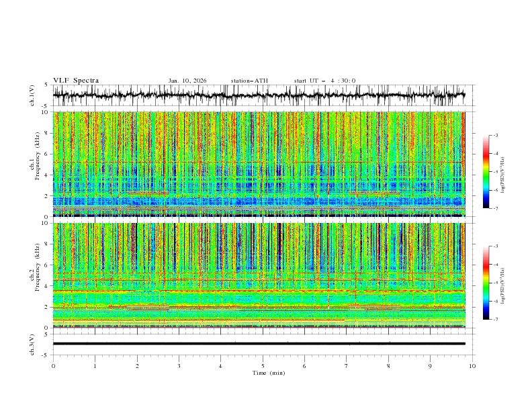This screenshot has width=532, height=411.
Task: Click ch.1 frequency axis tick label 2
Action: [x=48, y=196]
